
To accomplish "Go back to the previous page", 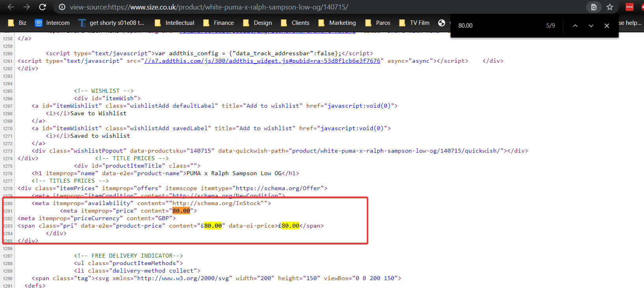I will [x=11, y=7].
